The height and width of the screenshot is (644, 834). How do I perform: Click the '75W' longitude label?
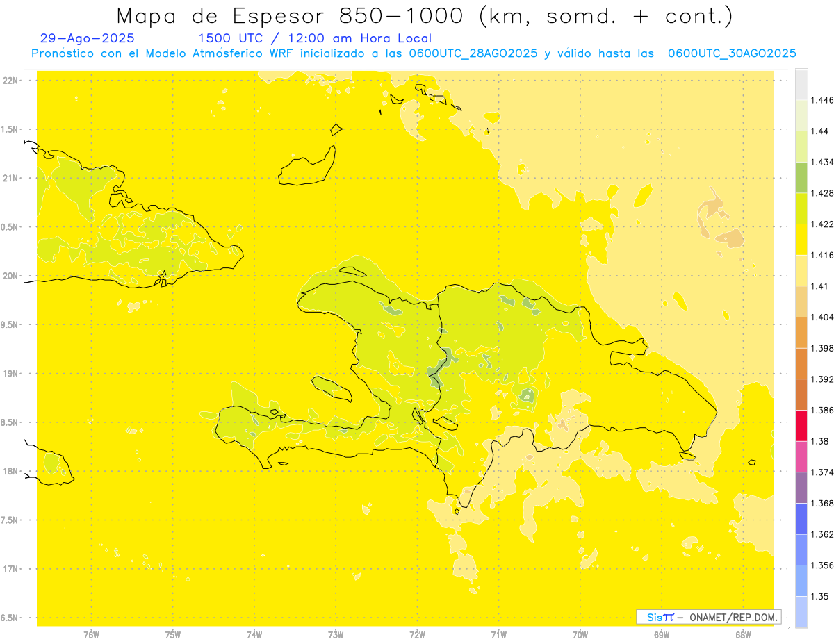(173, 634)
